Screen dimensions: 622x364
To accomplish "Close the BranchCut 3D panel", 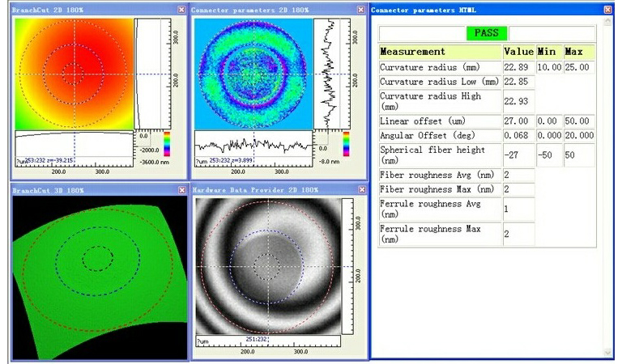I will coord(181,189).
